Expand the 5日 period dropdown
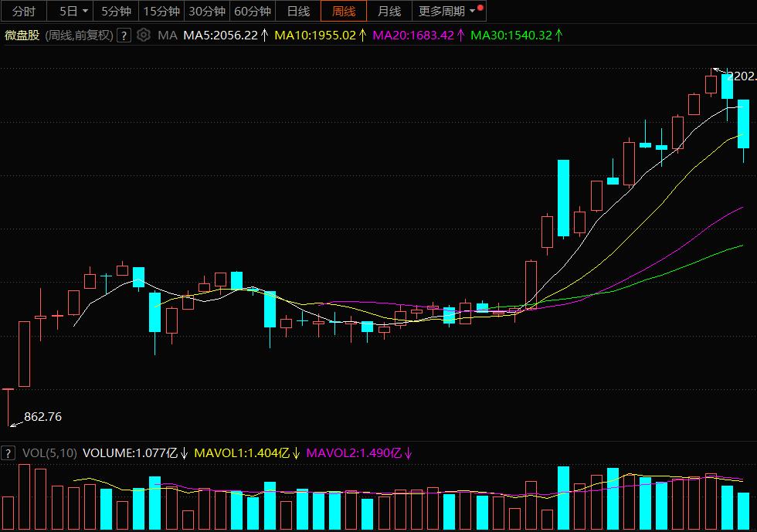Viewport: 757px width, 532px height. pyautogui.click(x=84, y=11)
